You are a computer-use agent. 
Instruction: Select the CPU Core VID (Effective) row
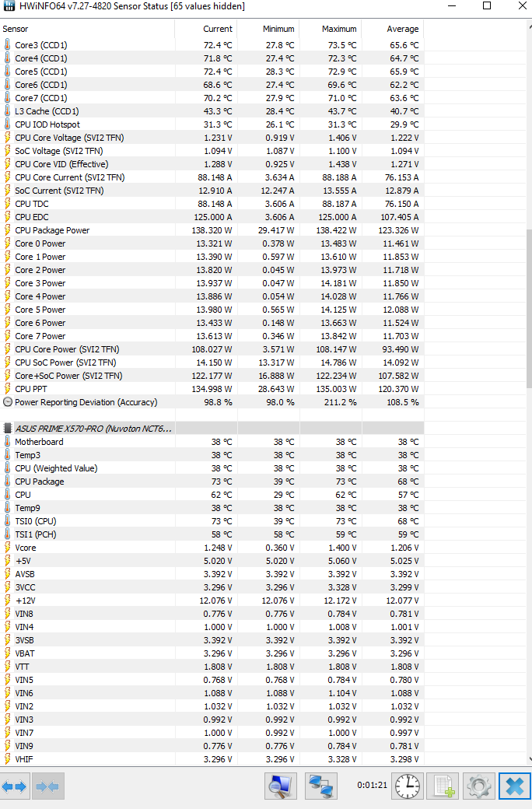212,164
